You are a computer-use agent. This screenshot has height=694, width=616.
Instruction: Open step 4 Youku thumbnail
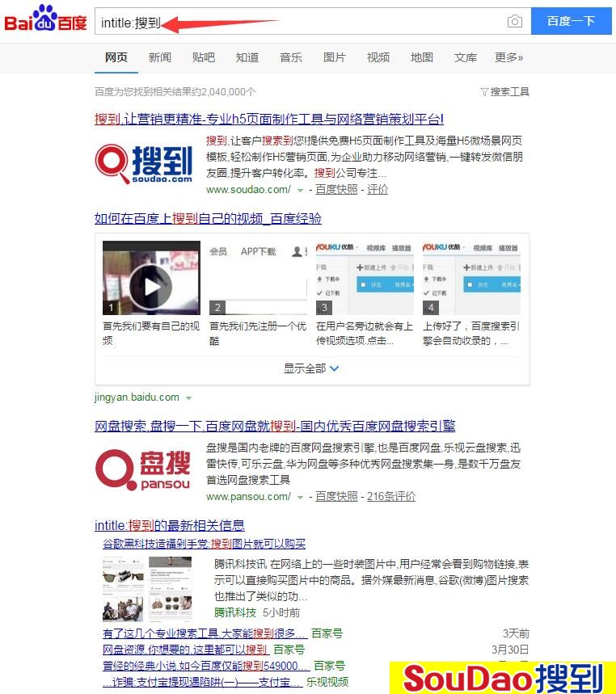(x=471, y=277)
